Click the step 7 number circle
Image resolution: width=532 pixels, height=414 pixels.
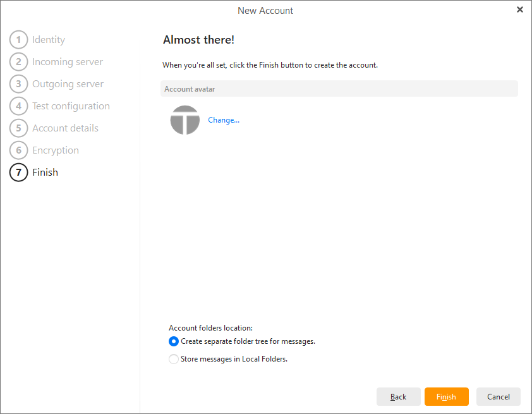[19, 173]
